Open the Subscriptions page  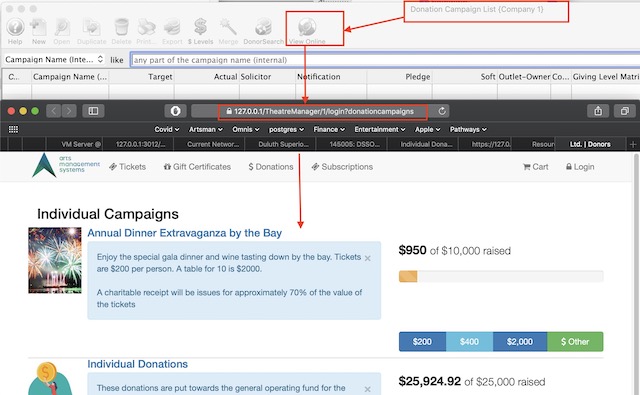point(342,166)
